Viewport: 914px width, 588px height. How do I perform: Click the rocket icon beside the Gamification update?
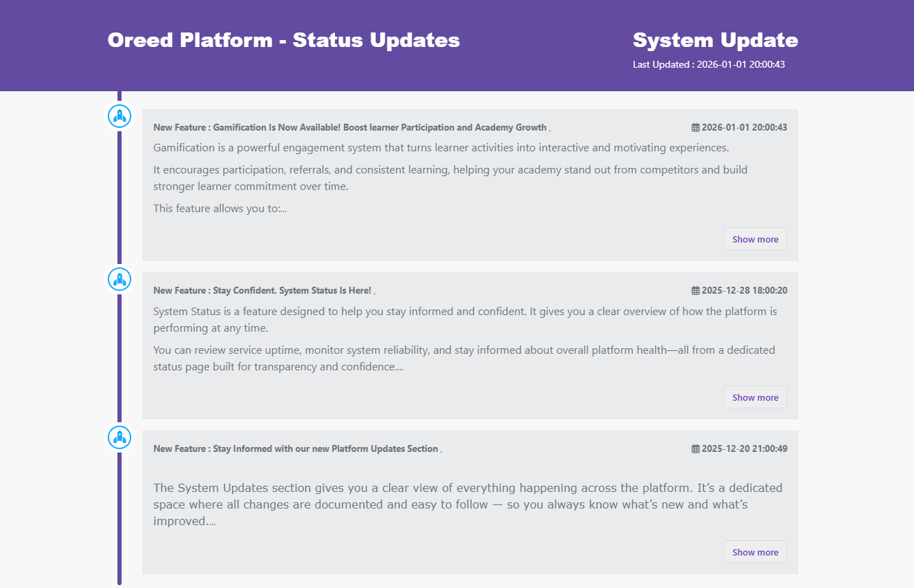(x=120, y=116)
